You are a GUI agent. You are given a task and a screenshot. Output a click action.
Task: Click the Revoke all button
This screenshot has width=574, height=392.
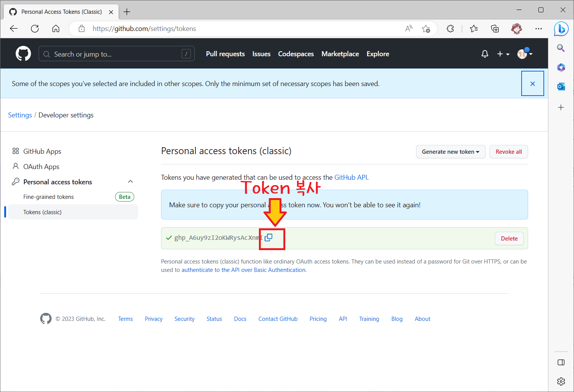[x=509, y=152]
